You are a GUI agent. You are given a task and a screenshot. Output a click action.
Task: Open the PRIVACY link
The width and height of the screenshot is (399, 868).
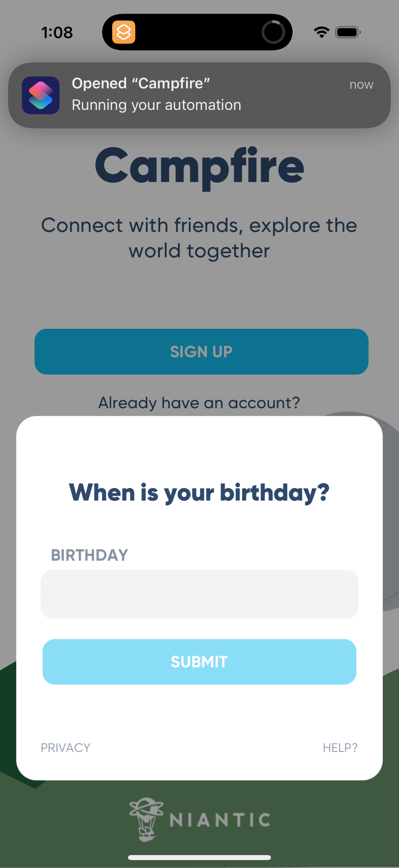pos(65,748)
